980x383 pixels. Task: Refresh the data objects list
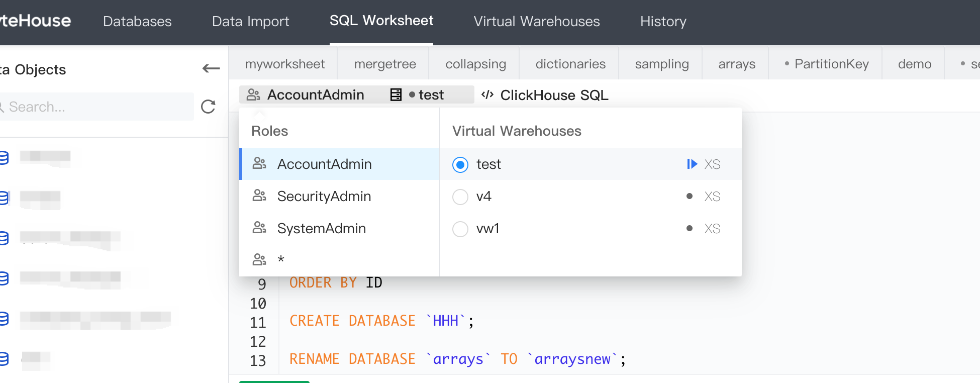(208, 107)
